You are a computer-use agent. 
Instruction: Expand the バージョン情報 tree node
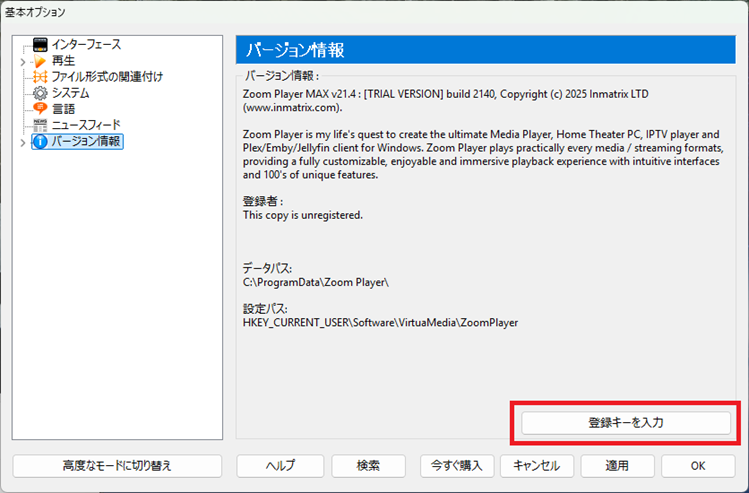point(22,142)
